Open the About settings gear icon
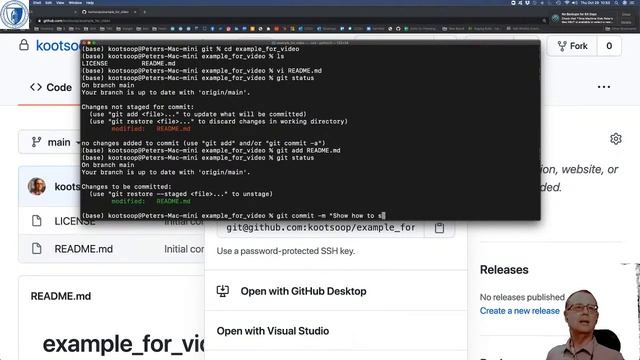 pos(616,139)
